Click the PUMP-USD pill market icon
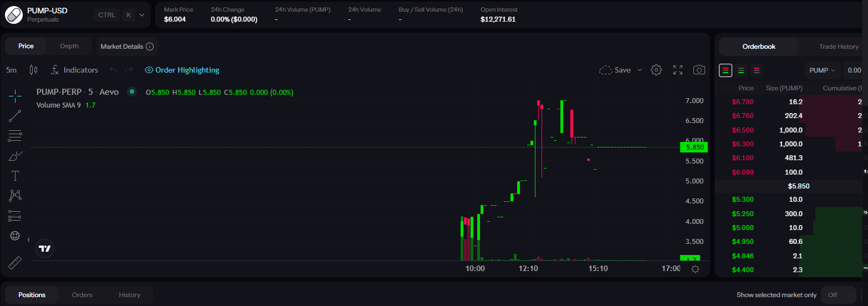Image resolution: width=868 pixels, height=306 pixels. [14, 15]
